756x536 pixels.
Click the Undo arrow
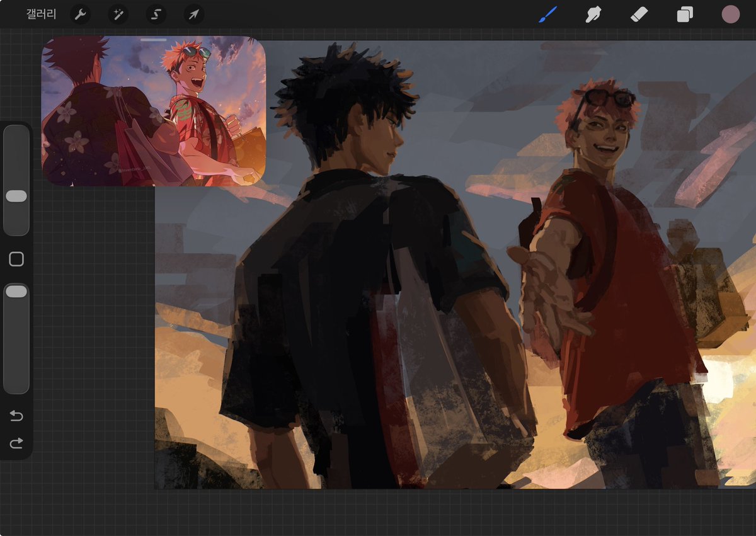tap(16, 416)
